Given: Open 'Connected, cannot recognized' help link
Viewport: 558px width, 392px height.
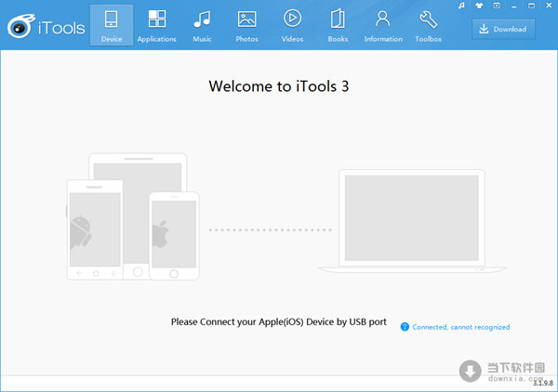Looking at the screenshot, I should (461, 327).
